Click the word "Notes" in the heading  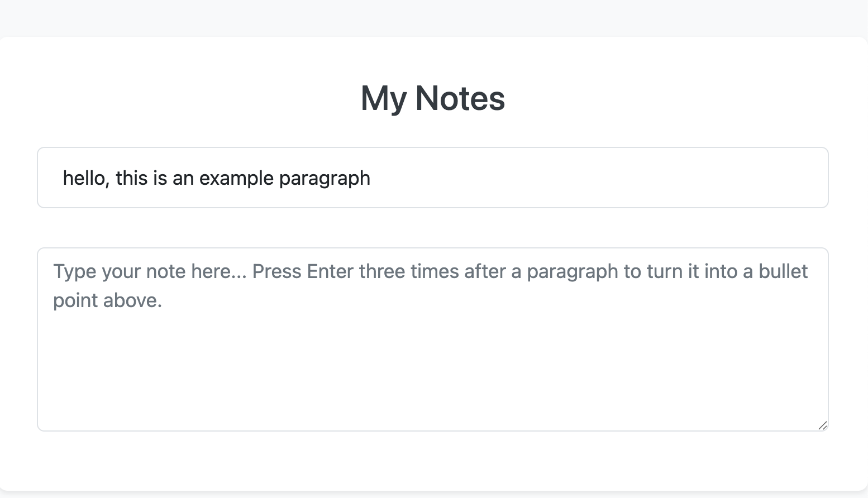(460, 98)
